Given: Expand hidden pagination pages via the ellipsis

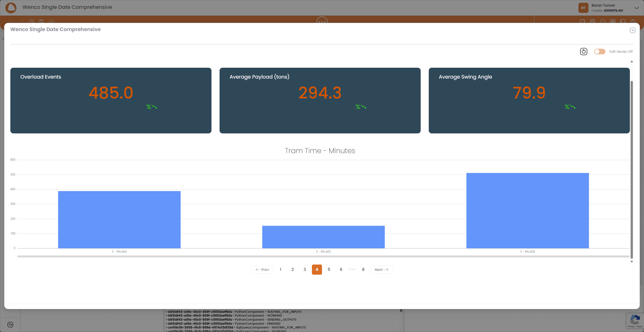Looking at the screenshot, I should click(x=352, y=269).
